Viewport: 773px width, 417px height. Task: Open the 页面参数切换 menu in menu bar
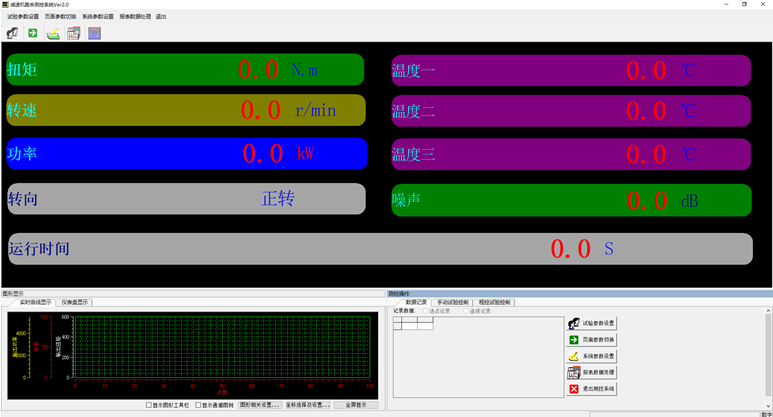point(60,17)
